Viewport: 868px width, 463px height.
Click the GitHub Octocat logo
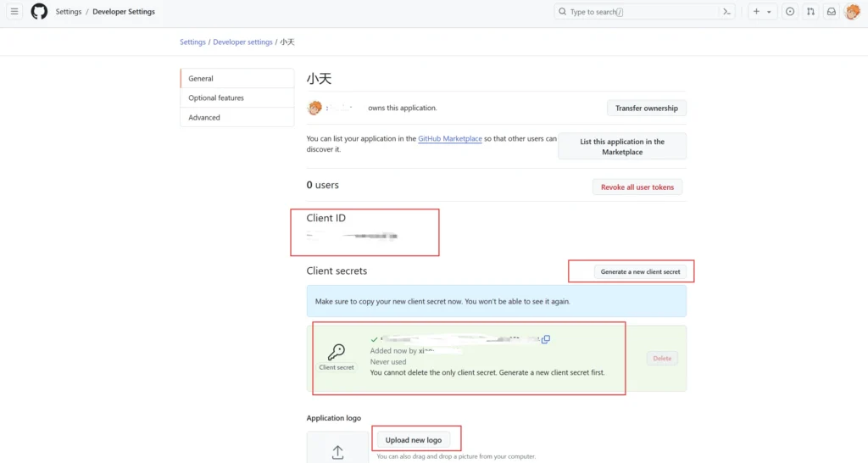[x=39, y=12]
